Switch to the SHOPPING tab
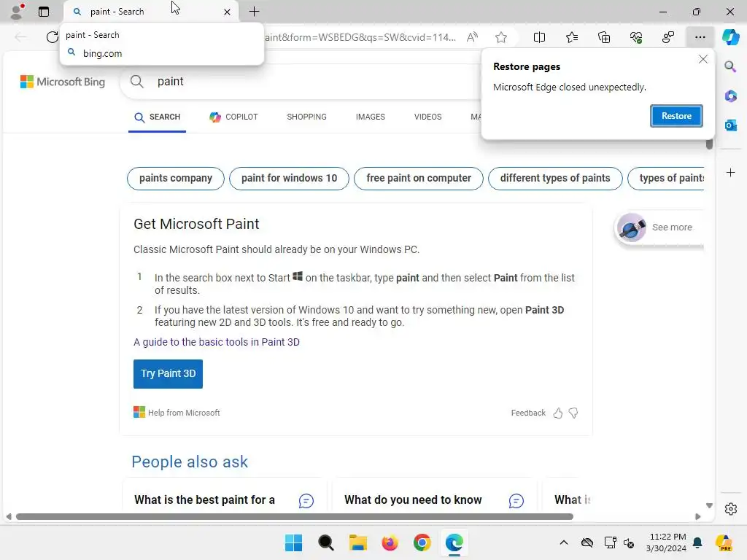 point(307,117)
